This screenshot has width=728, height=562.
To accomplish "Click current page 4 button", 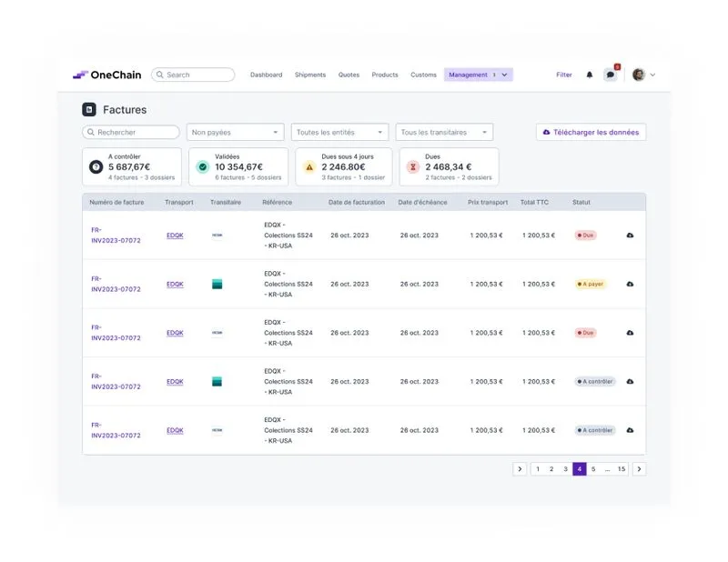I will click(x=580, y=469).
